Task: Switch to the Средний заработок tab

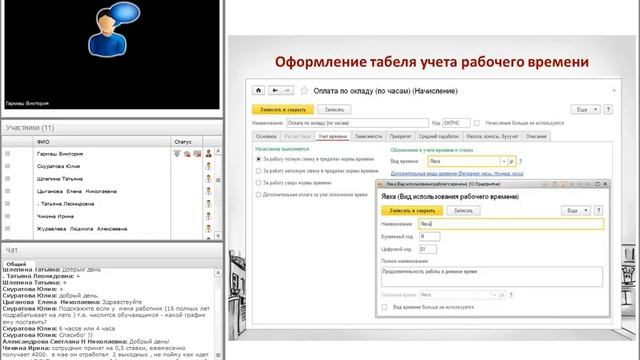Action: coord(439,136)
